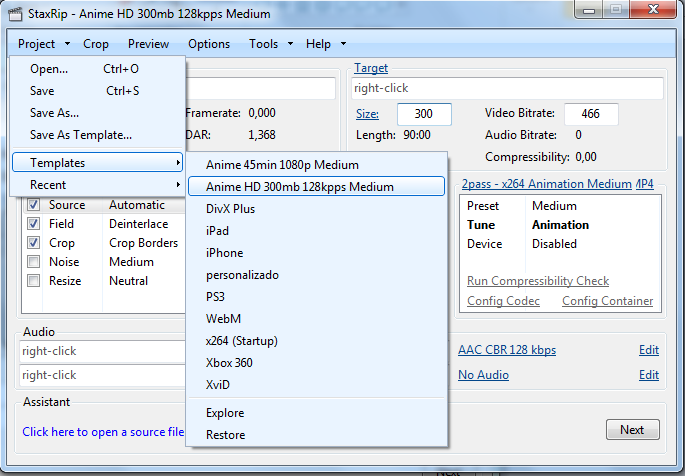The width and height of the screenshot is (685, 476).
Task: Click Edit next to No Audio
Action: (649, 375)
